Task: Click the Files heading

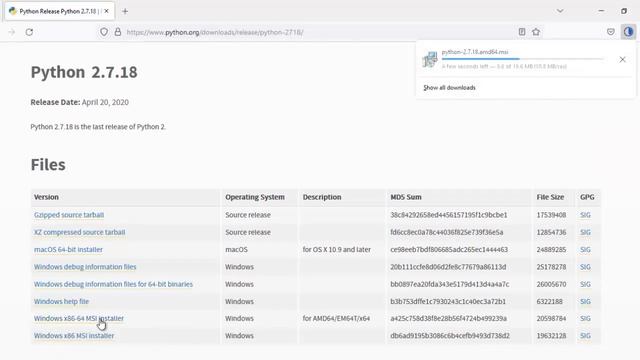Action: click(48, 164)
